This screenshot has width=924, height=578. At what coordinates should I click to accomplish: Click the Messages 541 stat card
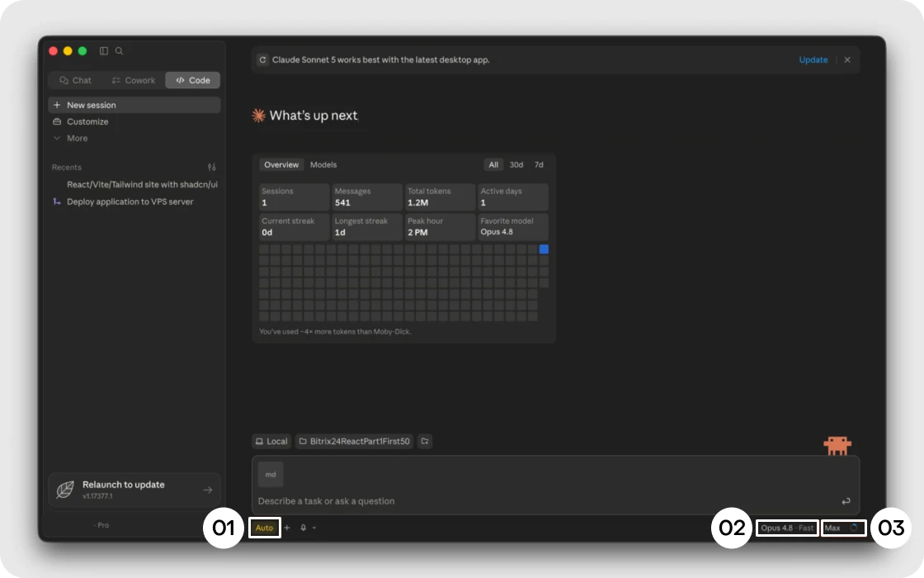click(367, 197)
